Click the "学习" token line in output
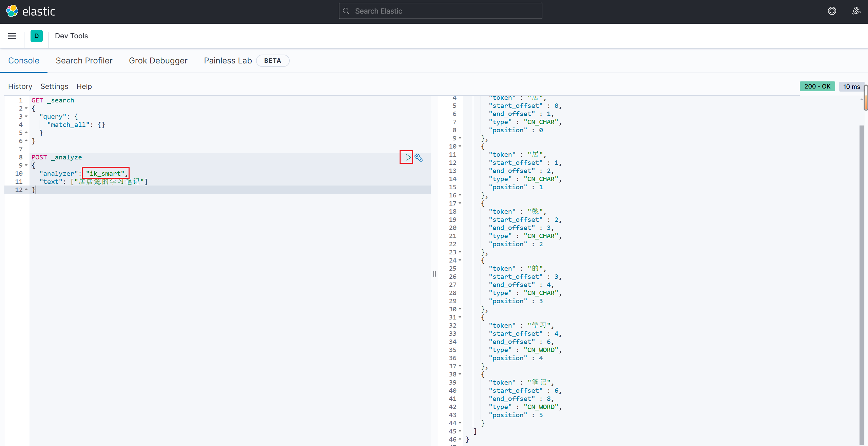 pyautogui.click(x=521, y=326)
